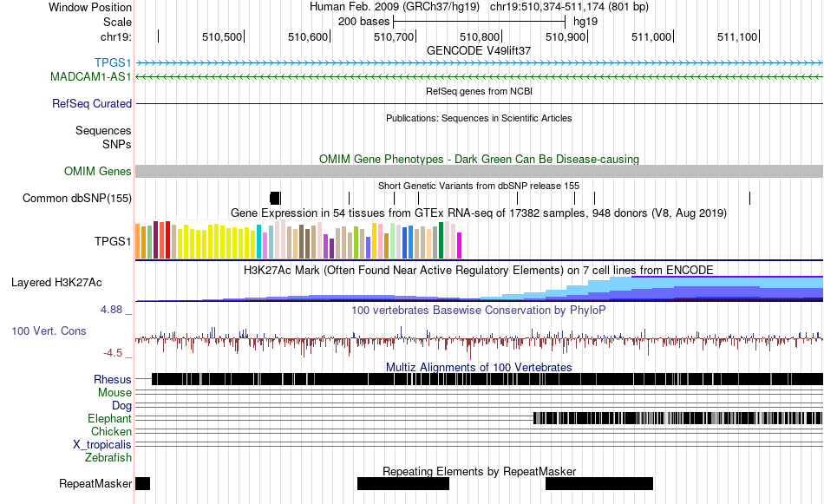The height and width of the screenshot is (504, 824).
Task: Click the Mouse alignment label
Action: point(114,393)
